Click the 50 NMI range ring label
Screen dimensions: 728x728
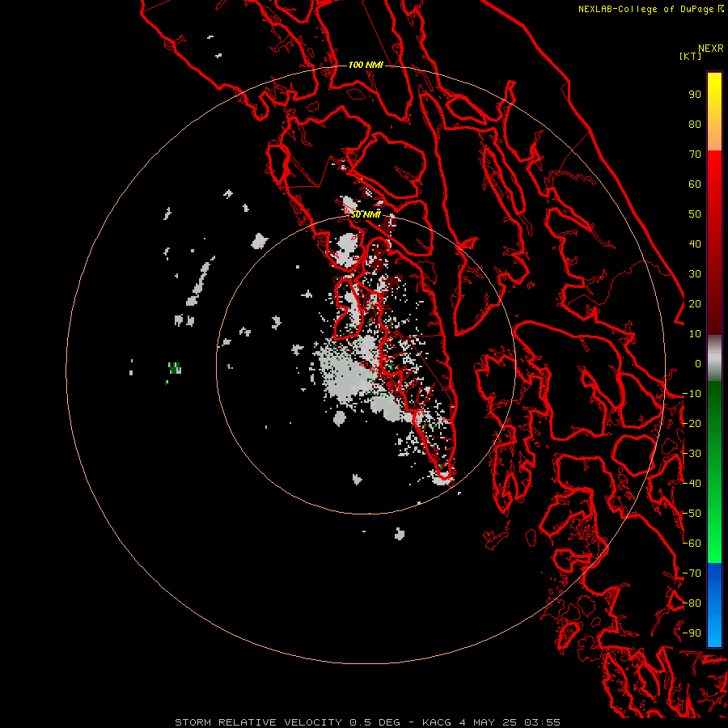pos(366,214)
